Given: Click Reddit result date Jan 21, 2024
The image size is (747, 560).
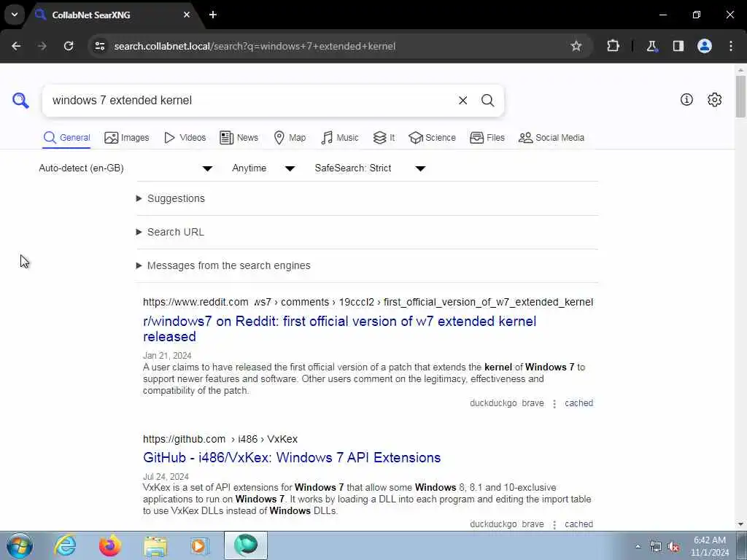Looking at the screenshot, I should [x=167, y=356].
